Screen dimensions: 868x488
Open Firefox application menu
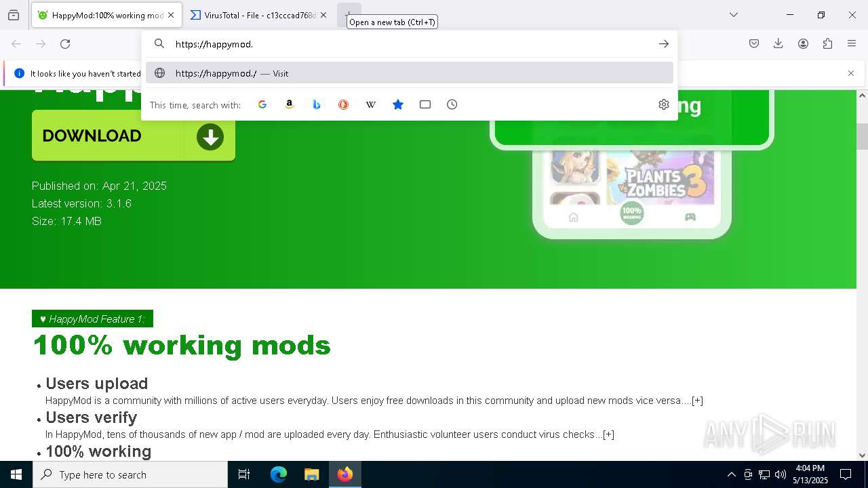click(x=852, y=44)
